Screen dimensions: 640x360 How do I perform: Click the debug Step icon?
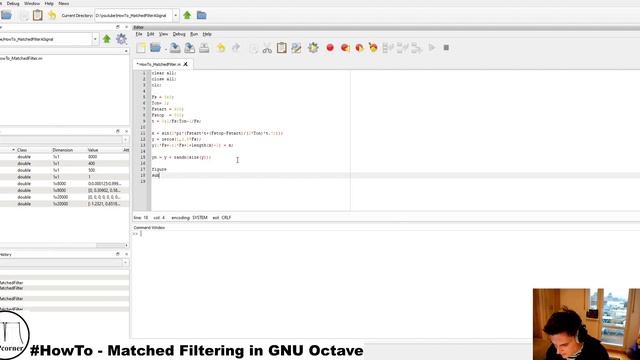388,48
